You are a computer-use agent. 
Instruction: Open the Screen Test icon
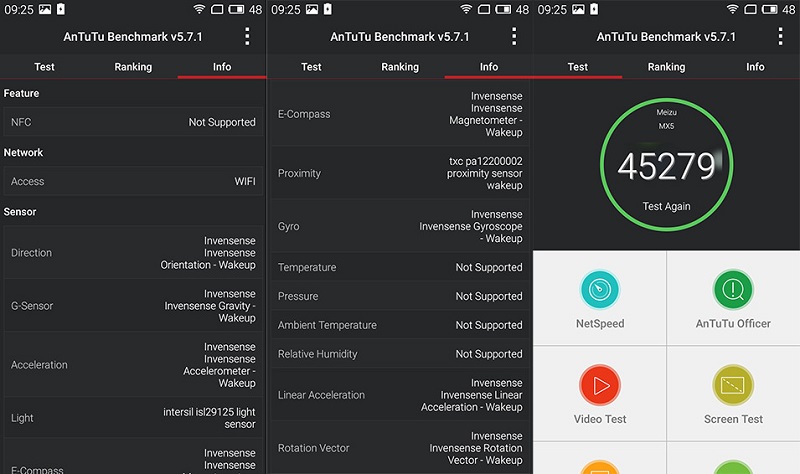pos(733,385)
